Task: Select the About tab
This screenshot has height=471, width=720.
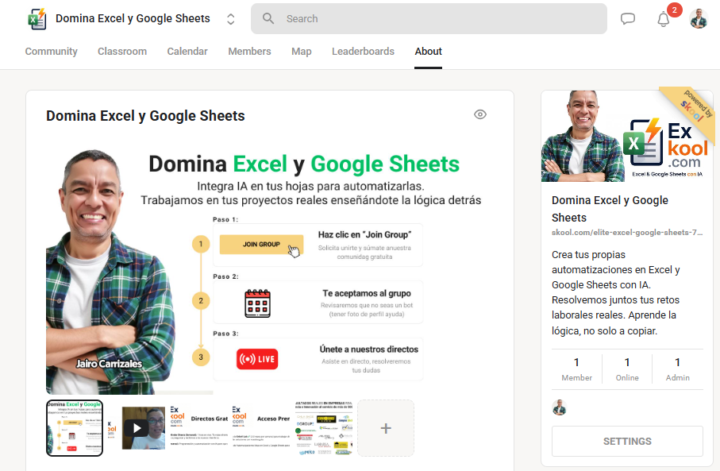Action: click(428, 51)
